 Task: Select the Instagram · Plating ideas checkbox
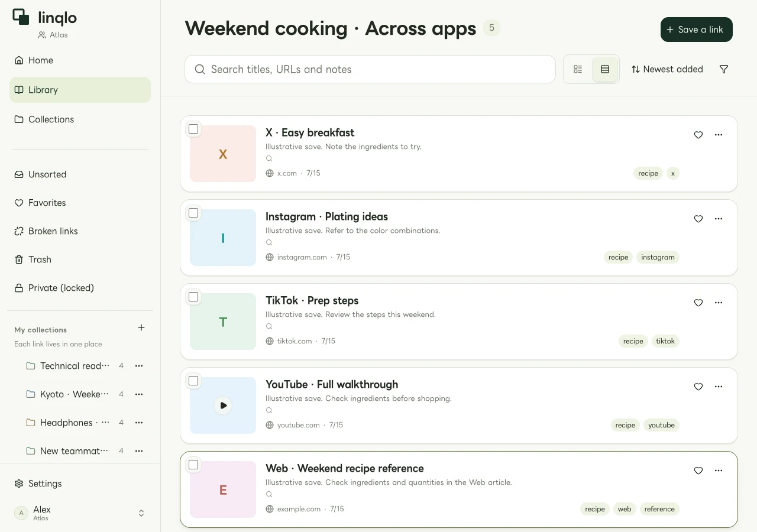pyautogui.click(x=193, y=213)
